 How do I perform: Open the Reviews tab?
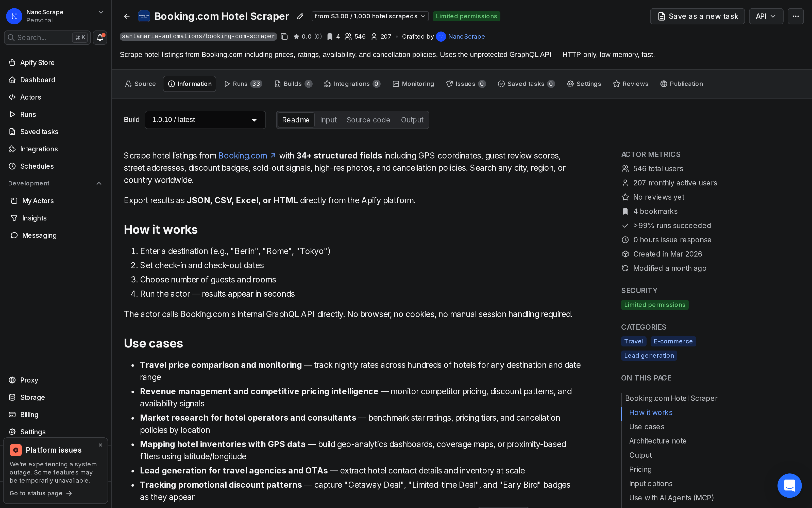click(631, 84)
